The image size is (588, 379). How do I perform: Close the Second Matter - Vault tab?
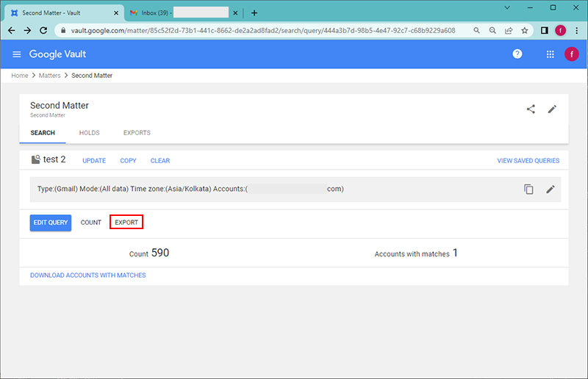coord(116,13)
